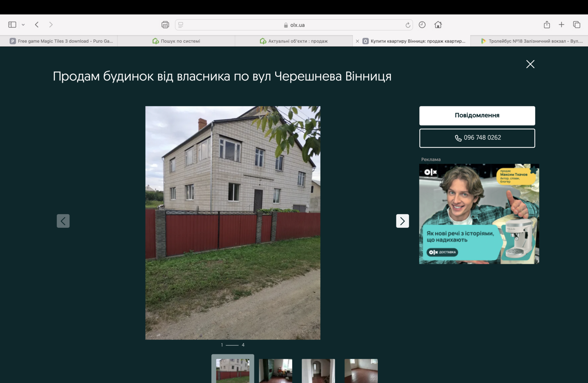Expand the sidebar options dropdown arrow
Image resolution: width=588 pixels, height=383 pixels.
[23, 25]
